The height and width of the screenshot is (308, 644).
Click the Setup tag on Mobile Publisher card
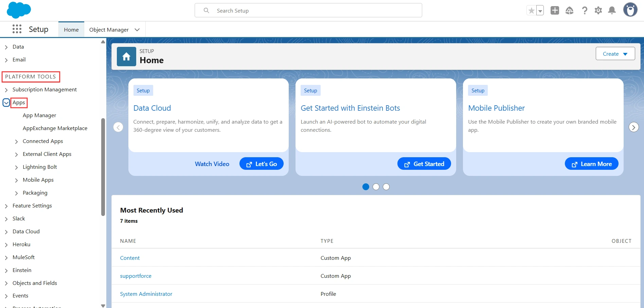478,90
